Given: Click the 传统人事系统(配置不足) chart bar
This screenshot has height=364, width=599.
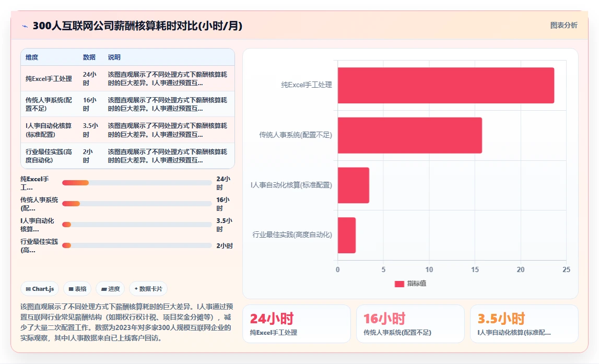Looking at the screenshot, I should (410, 135).
